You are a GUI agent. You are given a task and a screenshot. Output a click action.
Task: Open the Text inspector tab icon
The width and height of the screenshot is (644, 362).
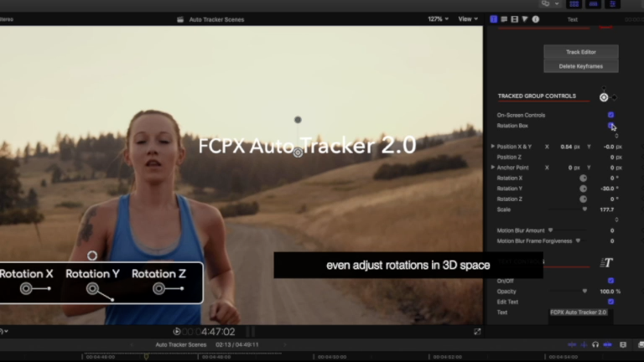pos(493,19)
